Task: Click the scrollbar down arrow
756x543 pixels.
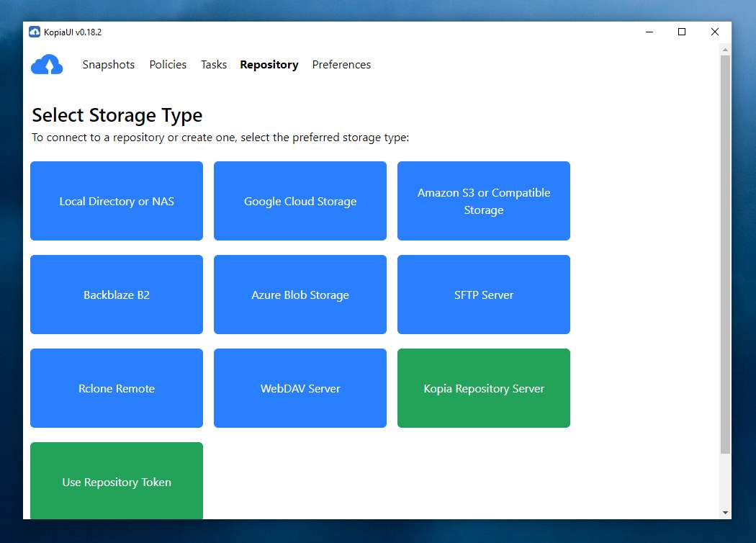Action: (725, 513)
